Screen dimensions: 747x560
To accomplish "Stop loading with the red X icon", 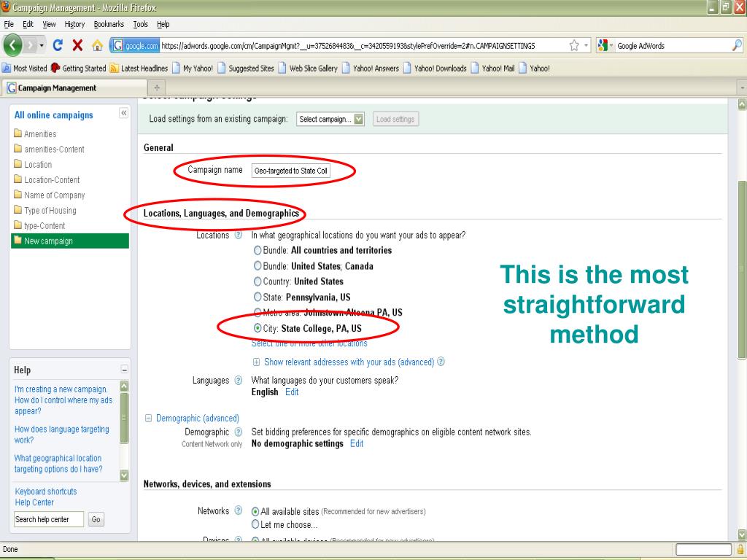I will pyautogui.click(x=77, y=45).
